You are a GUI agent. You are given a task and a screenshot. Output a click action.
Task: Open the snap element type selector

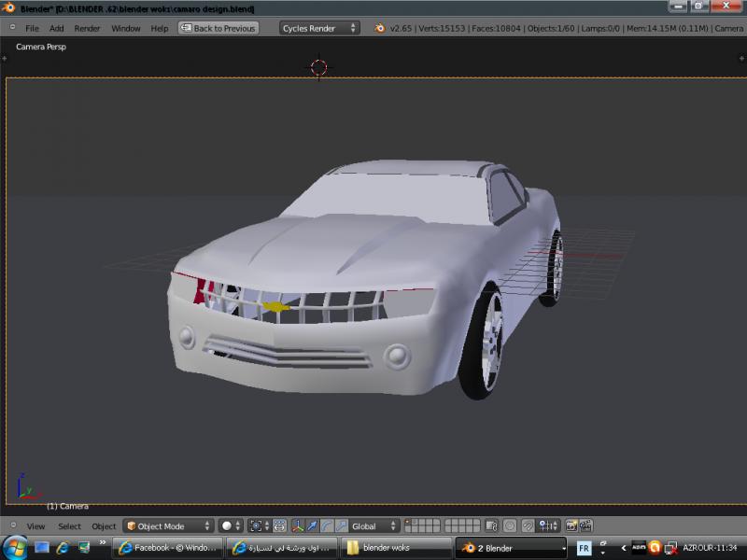pyautogui.click(x=548, y=526)
